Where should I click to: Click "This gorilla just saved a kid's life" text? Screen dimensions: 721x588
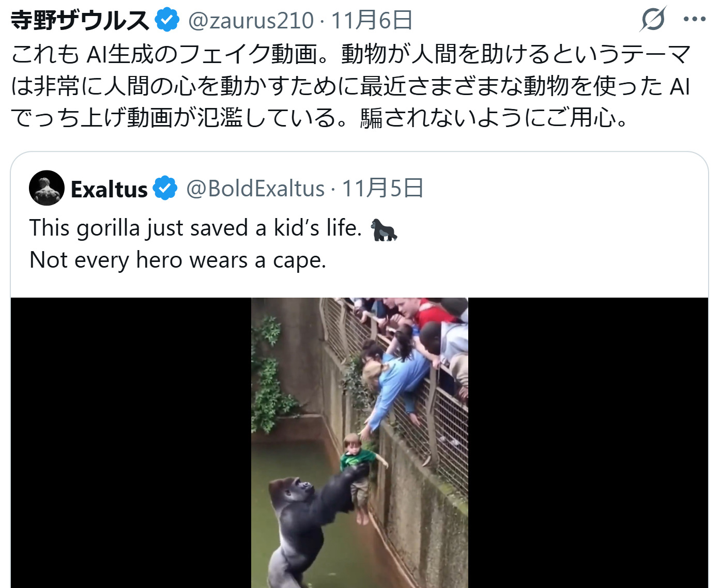point(195,228)
